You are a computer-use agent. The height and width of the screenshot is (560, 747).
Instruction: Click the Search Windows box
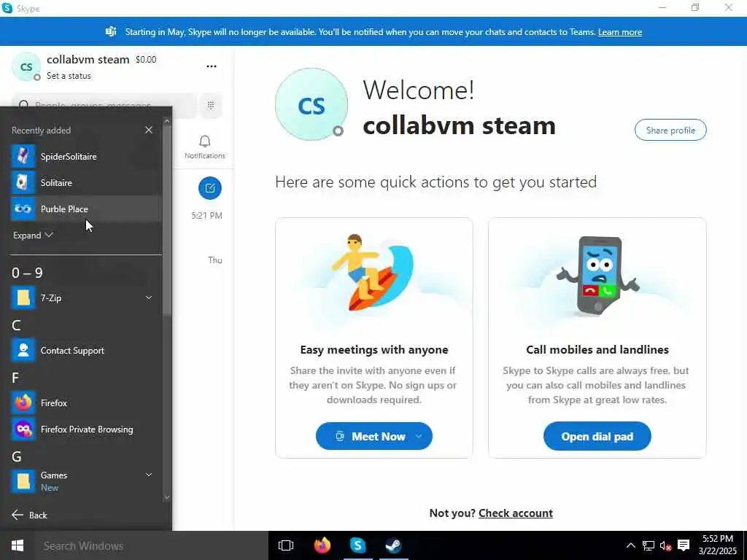tap(152, 545)
